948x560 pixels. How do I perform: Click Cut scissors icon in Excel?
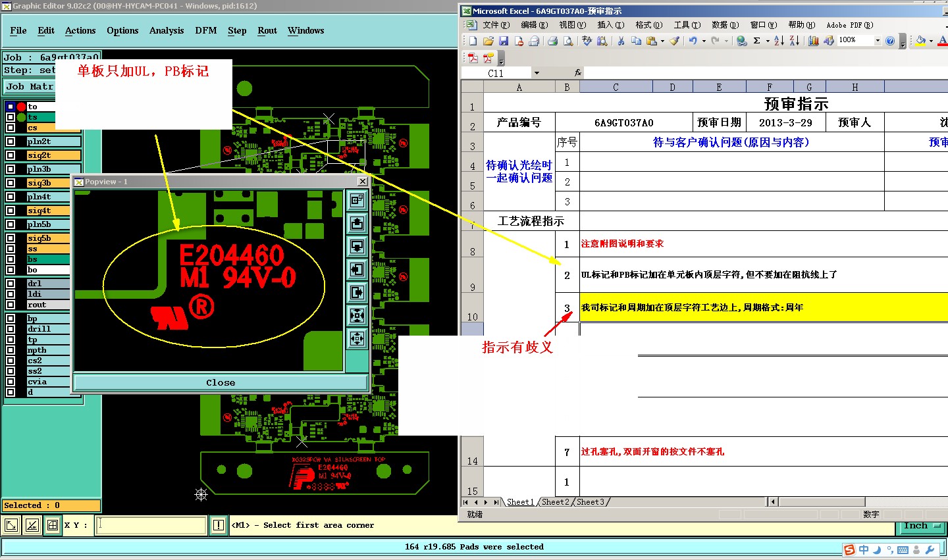click(621, 41)
